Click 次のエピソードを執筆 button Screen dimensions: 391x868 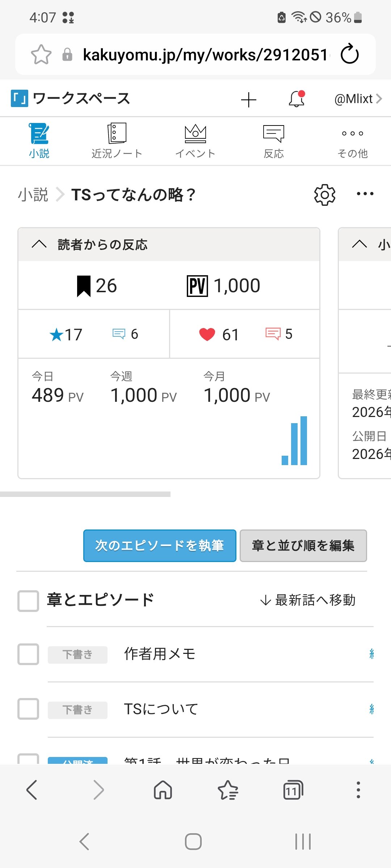160,546
